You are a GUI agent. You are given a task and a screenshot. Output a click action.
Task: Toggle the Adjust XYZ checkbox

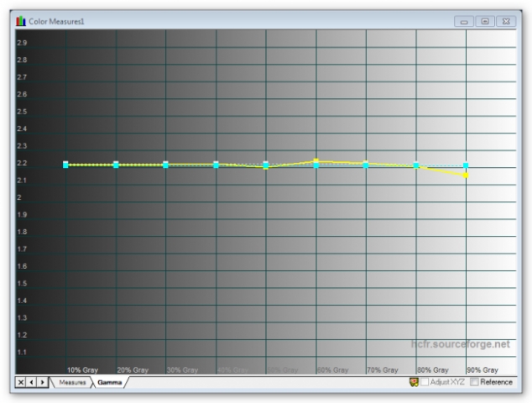[x=425, y=382]
